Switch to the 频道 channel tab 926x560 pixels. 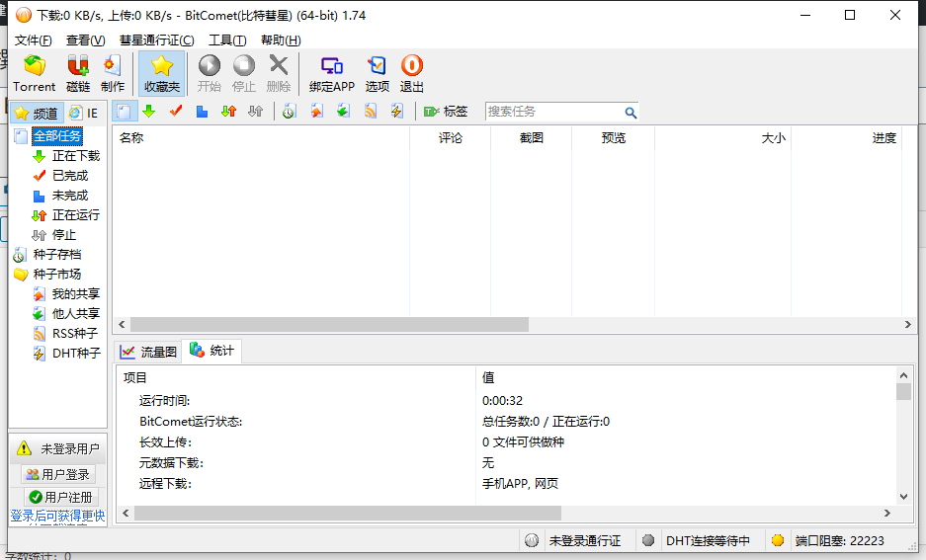tap(37, 113)
